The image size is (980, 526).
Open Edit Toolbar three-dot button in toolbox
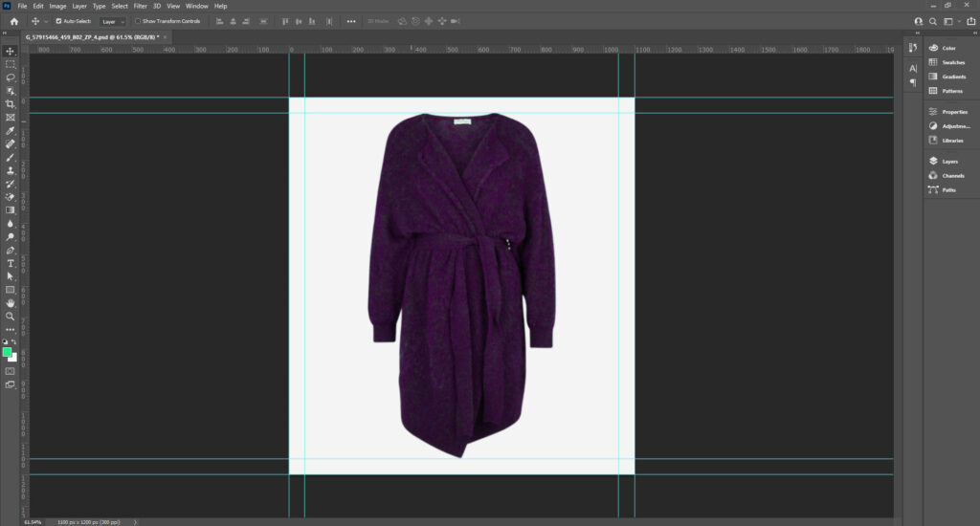pos(10,329)
